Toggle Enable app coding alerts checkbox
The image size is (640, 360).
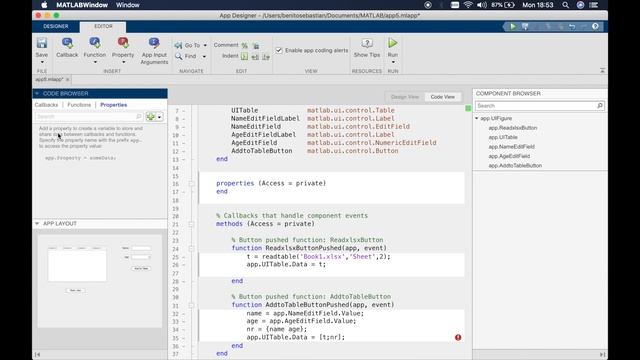tap(279, 51)
